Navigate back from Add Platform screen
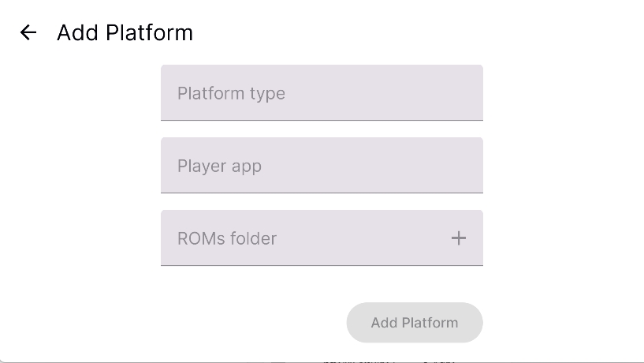The width and height of the screenshot is (644, 363). coord(28,32)
